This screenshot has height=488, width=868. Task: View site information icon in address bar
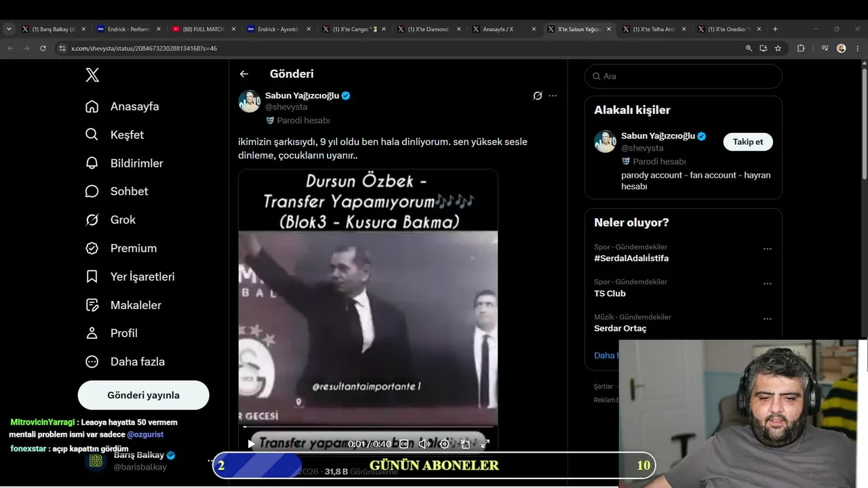tap(62, 48)
